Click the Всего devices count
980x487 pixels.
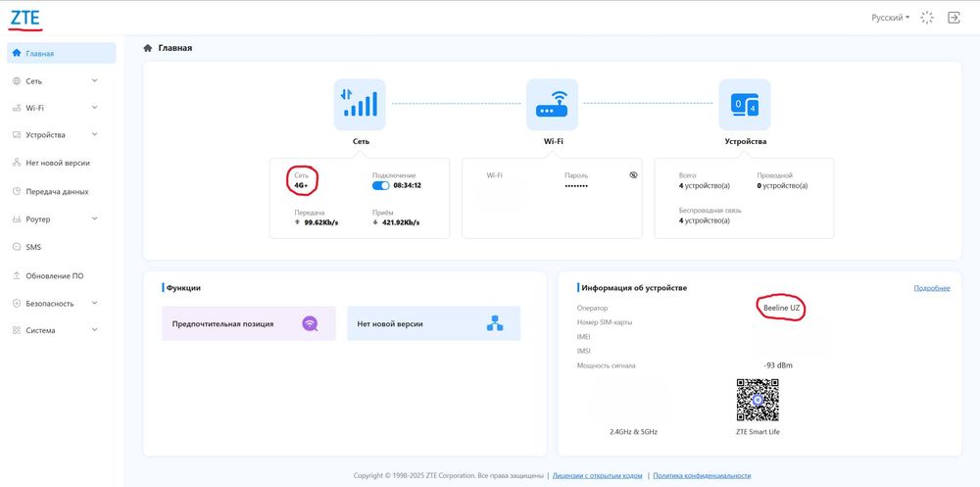point(705,185)
